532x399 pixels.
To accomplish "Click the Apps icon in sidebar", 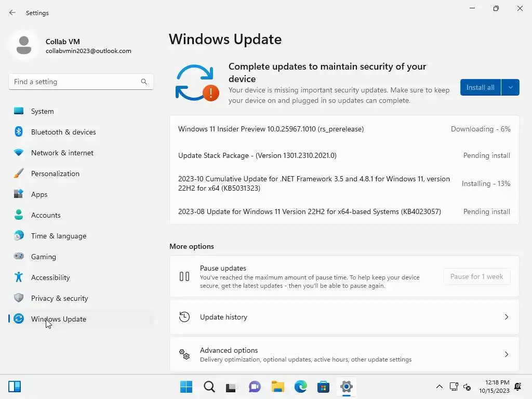I will coord(19,194).
